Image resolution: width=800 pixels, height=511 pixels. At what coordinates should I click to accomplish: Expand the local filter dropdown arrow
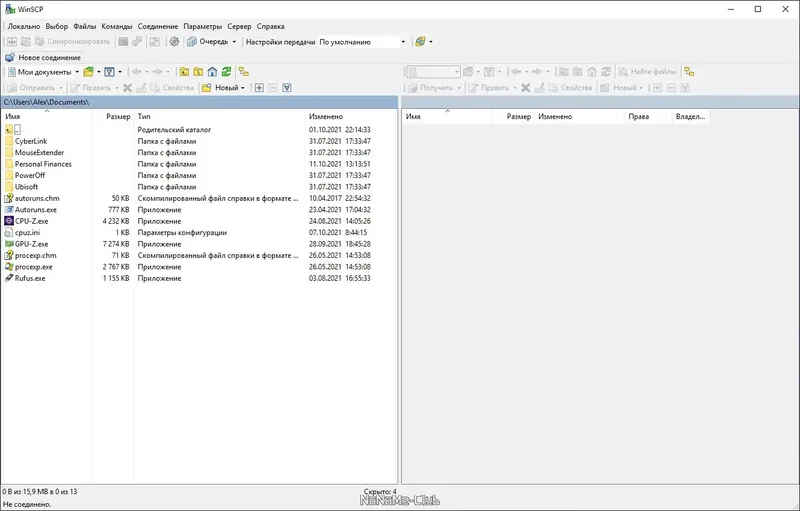[x=120, y=72]
